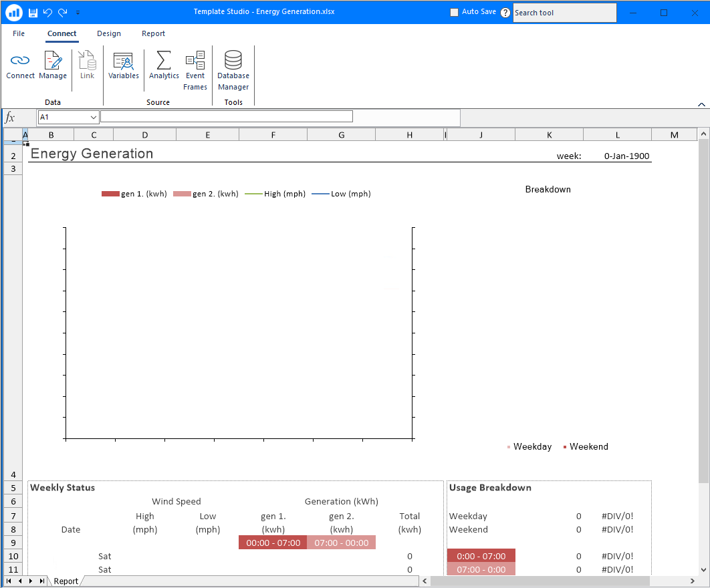Switch to the Report ribbon tab

154,33
